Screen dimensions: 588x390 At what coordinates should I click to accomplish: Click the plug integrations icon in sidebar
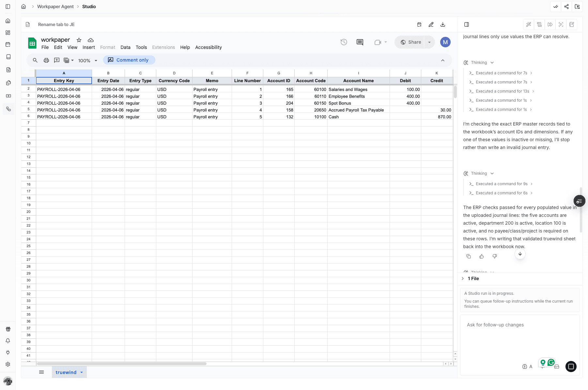[x=8, y=352]
